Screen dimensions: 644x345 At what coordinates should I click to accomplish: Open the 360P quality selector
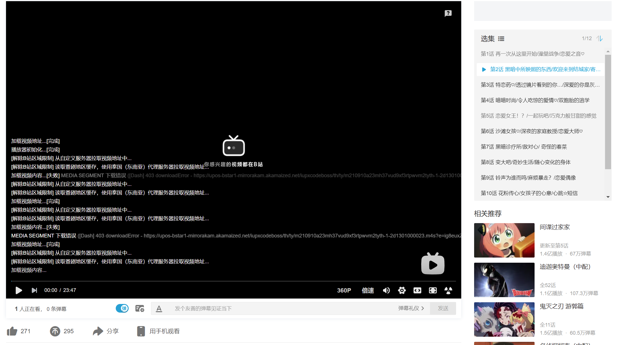tap(344, 290)
